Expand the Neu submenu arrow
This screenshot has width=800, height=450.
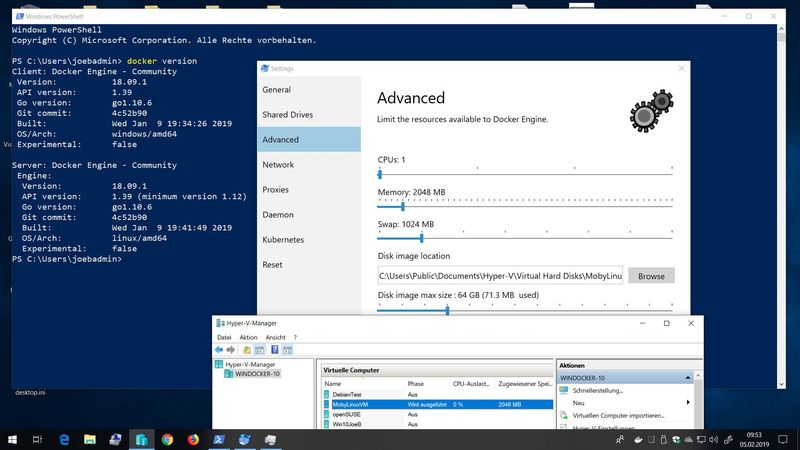[688, 403]
